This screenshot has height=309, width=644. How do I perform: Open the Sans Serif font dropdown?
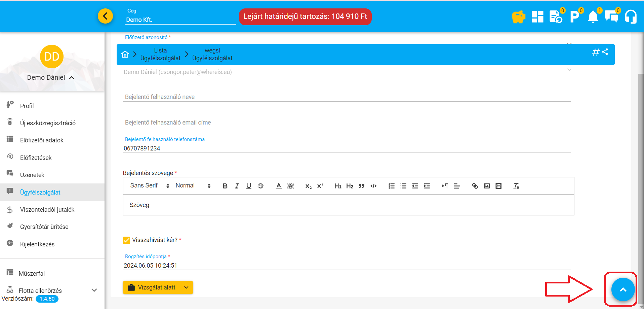150,186
